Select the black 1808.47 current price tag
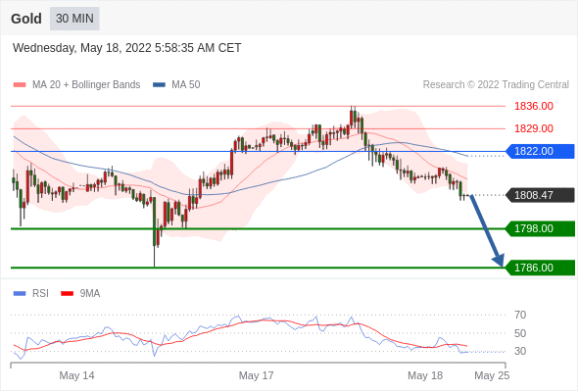Viewport: 578px width, 392px height. [540, 195]
